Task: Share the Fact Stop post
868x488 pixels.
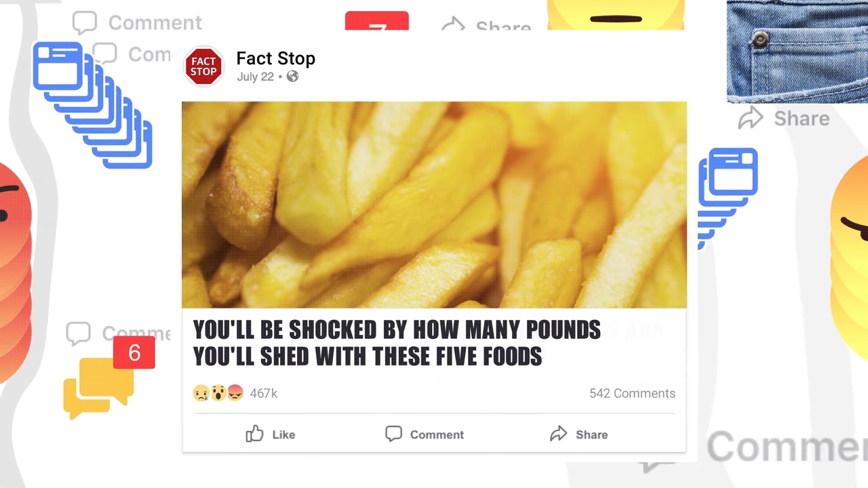Action: tap(578, 434)
